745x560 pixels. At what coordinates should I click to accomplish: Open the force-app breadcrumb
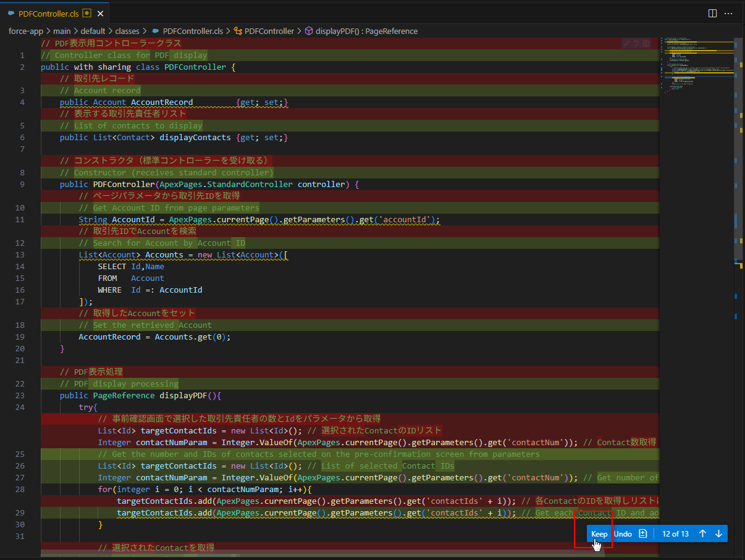click(x=25, y=31)
